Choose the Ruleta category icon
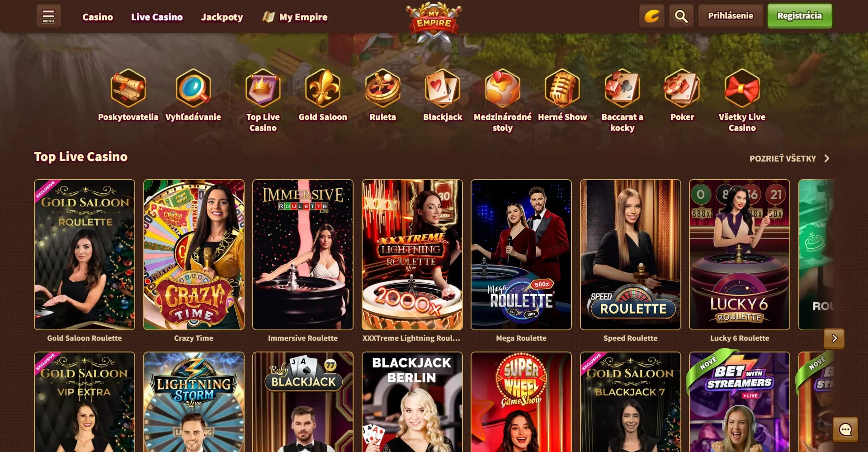868x452 pixels. click(x=382, y=88)
